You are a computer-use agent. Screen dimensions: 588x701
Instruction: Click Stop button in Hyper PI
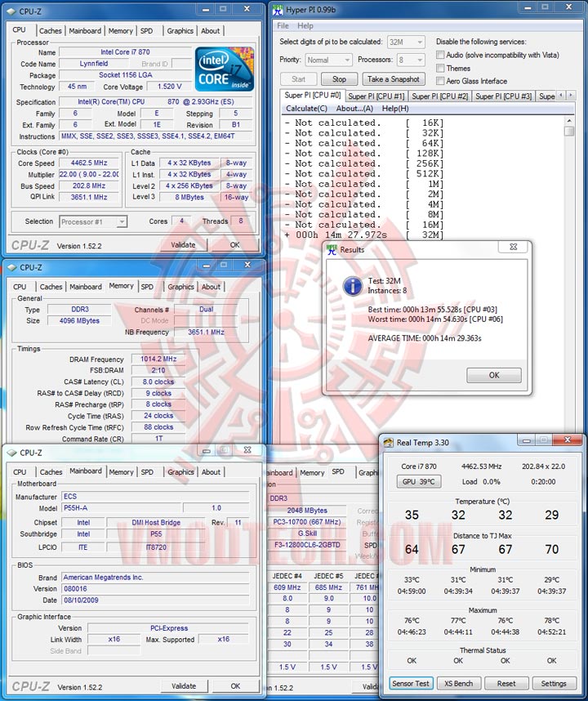pos(339,79)
